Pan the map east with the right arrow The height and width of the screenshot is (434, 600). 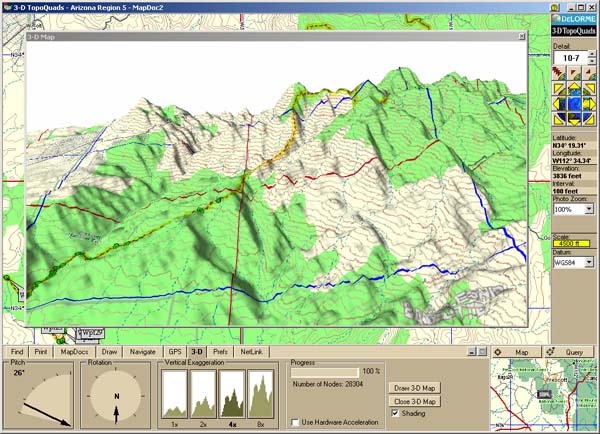click(x=589, y=104)
